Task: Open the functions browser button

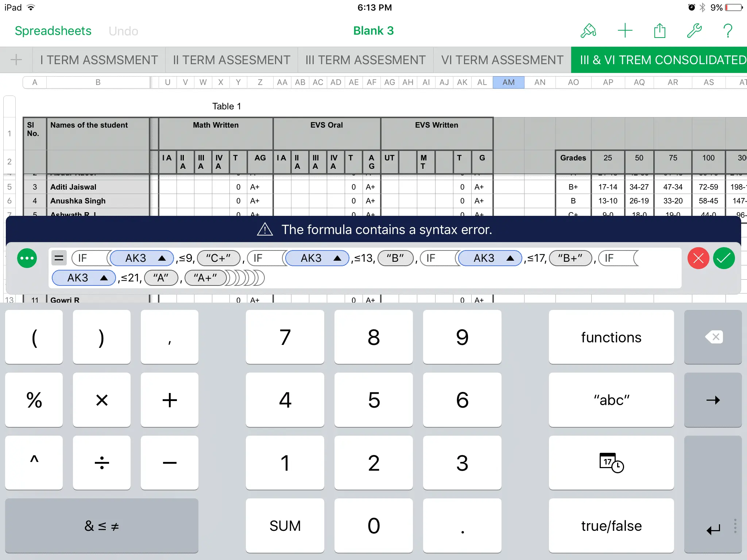Action: [x=611, y=337]
